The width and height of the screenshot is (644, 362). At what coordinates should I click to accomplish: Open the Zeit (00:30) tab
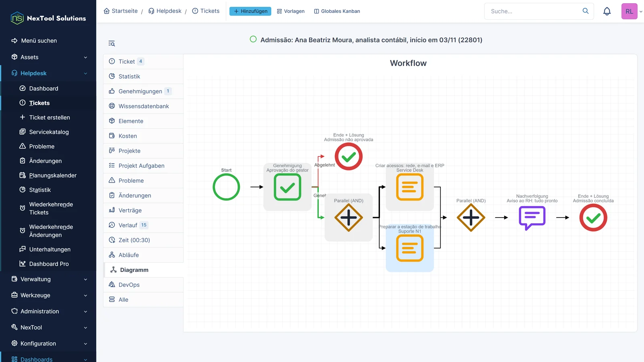click(143, 240)
